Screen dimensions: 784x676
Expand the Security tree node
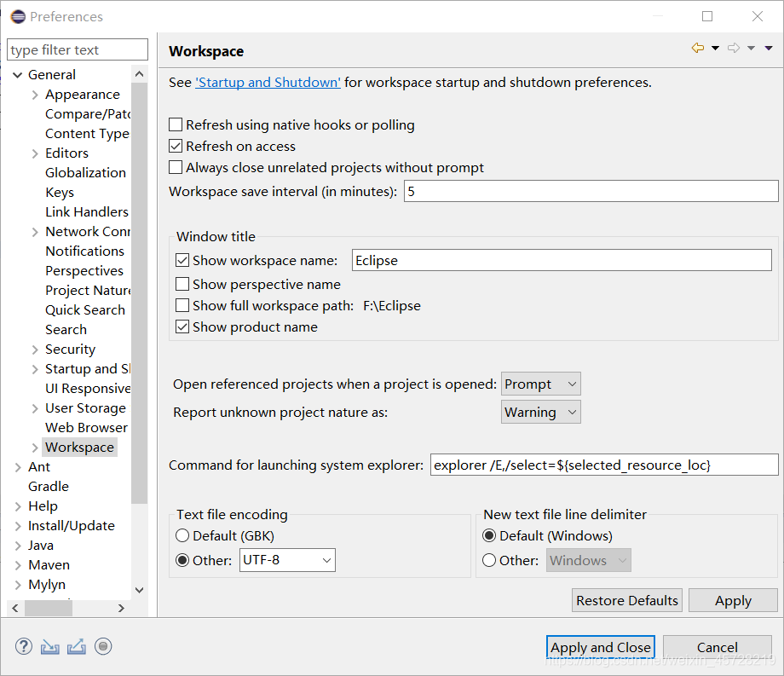(34, 350)
